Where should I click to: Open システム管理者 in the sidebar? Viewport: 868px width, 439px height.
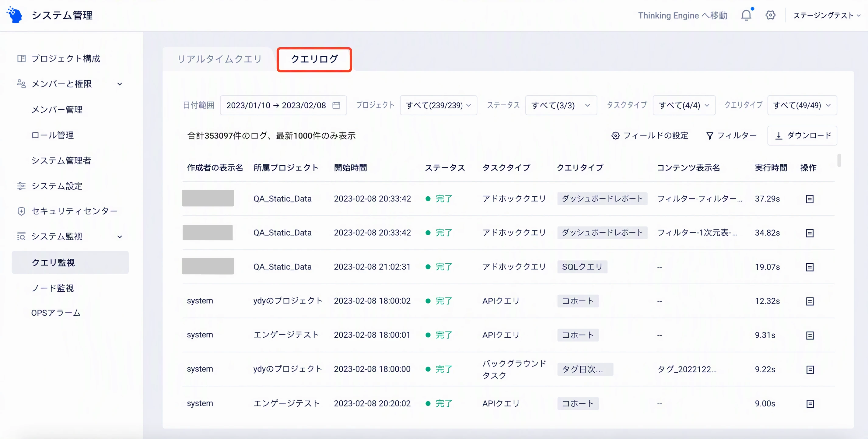coord(61,160)
